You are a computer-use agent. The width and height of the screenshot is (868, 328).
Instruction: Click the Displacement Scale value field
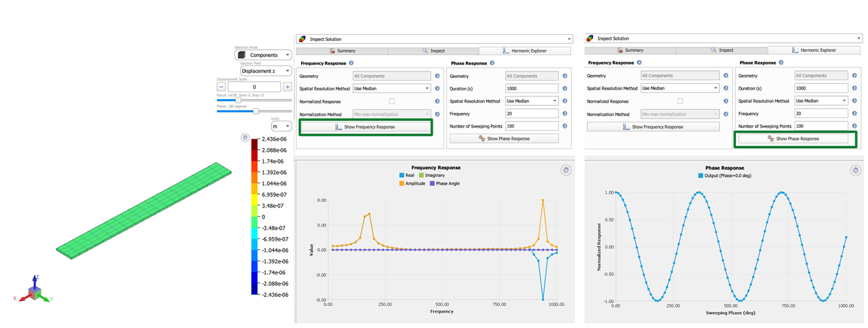[254, 87]
